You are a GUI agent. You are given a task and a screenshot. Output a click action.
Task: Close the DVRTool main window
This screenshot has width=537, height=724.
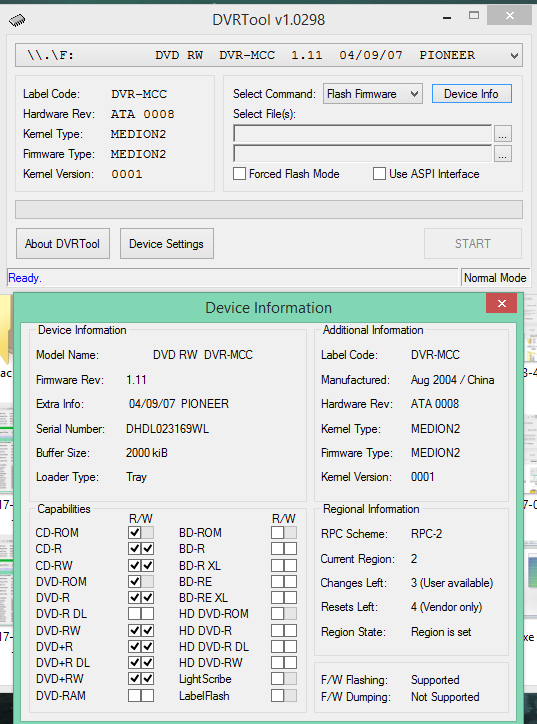510,16
